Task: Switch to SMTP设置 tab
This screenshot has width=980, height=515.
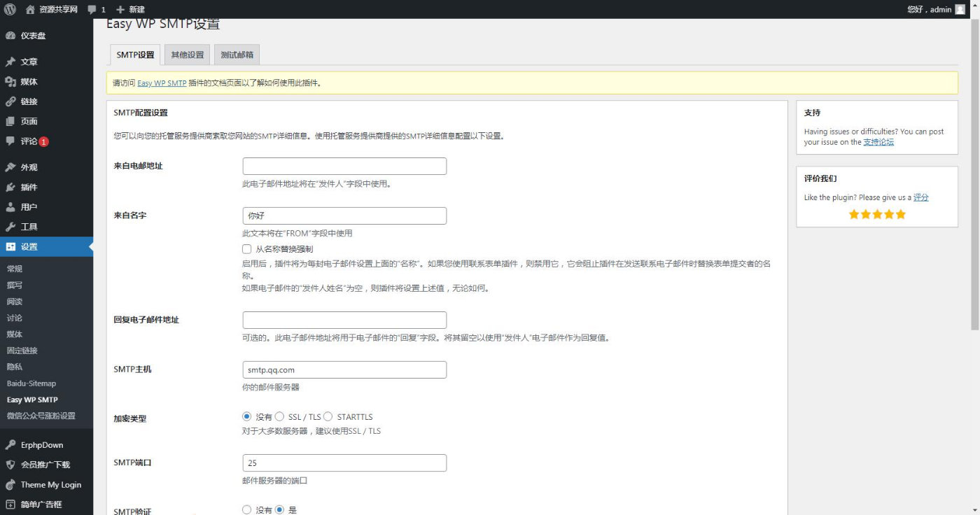Action: [x=135, y=55]
